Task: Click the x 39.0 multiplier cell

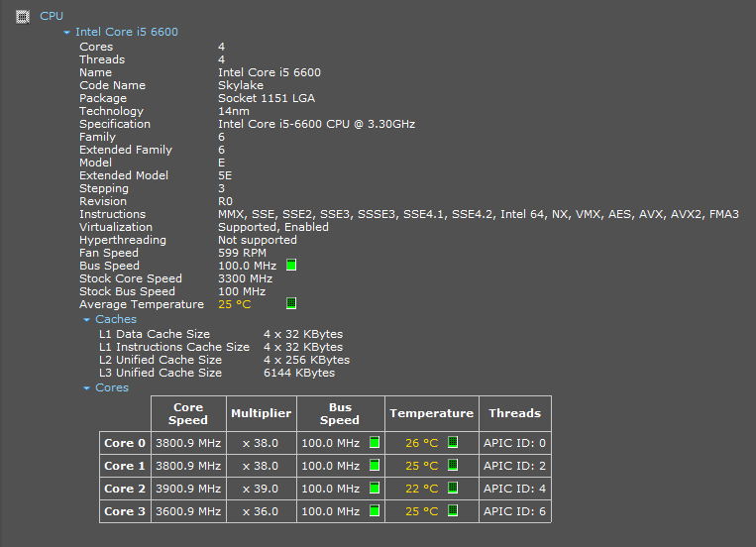Action: click(x=261, y=489)
